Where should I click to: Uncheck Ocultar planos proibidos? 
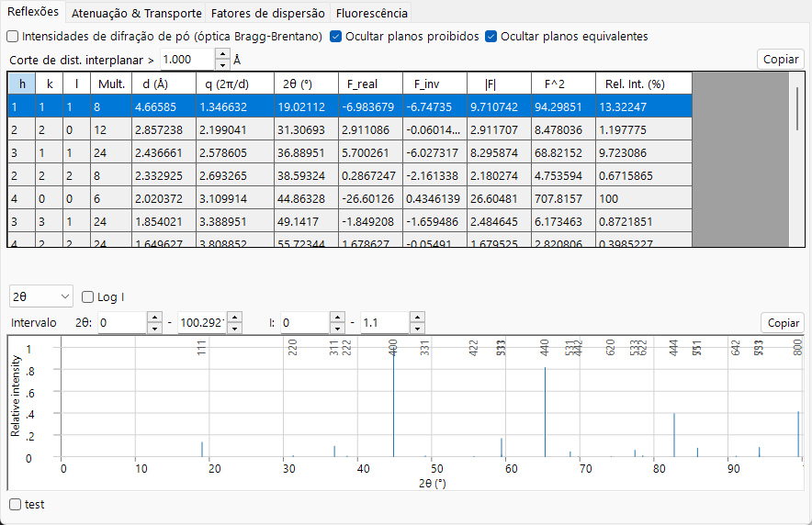[x=335, y=36]
